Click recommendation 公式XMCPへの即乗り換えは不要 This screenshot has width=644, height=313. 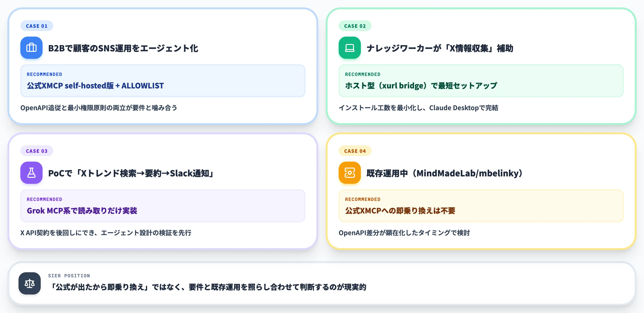click(x=400, y=211)
